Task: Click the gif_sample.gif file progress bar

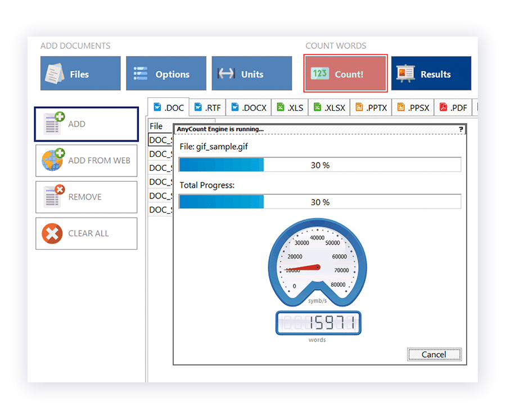Action: click(320, 165)
